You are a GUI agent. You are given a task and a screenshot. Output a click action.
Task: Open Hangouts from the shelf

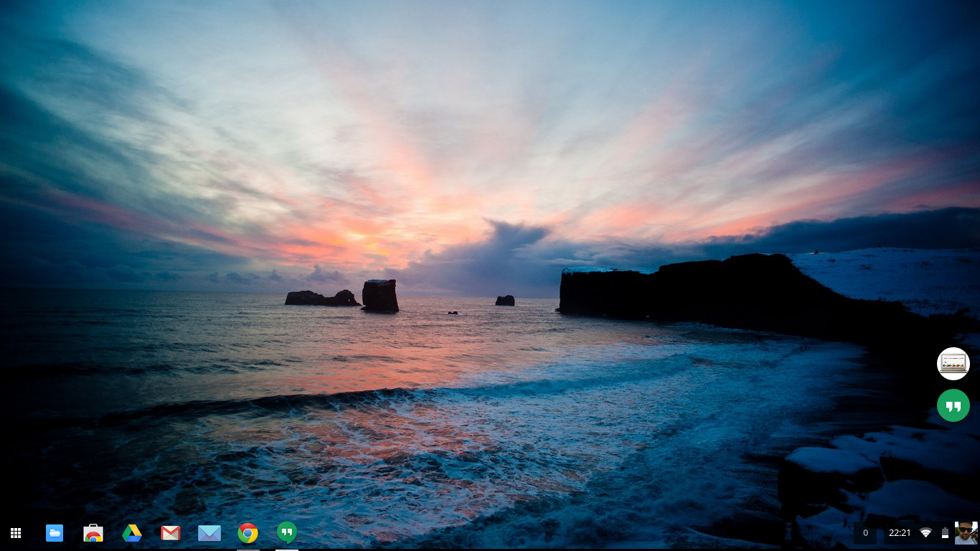tap(287, 532)
